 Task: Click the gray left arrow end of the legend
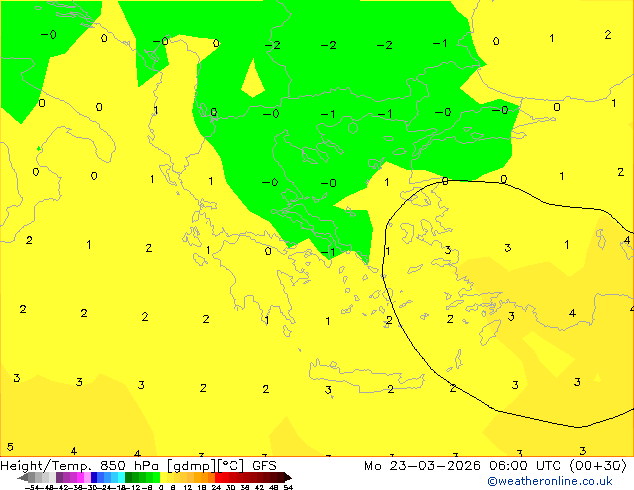point(23,477)
